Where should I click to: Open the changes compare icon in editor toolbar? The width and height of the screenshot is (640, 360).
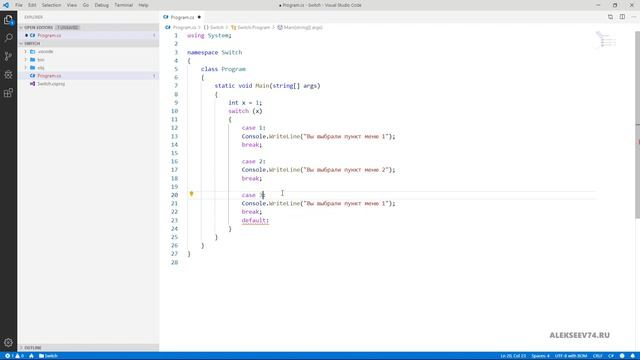[x=610, y=17]
